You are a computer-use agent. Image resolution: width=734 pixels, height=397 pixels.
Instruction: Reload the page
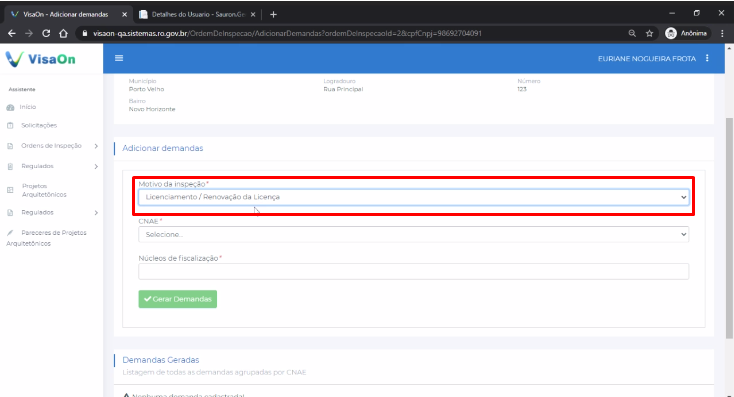pyautogui.click(x=46, y=33)
